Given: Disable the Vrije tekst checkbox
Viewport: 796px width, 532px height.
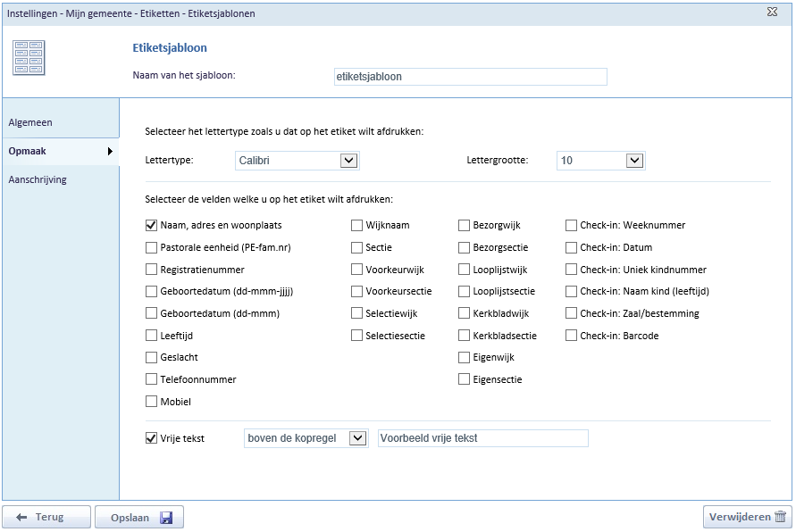Looking at the screenshot, I should click(x=151, y=438).
